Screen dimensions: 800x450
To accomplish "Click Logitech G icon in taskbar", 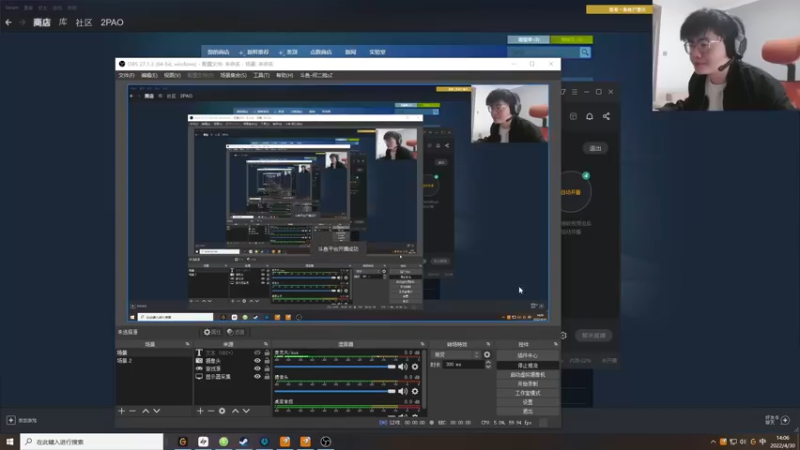I will (183, 442).
